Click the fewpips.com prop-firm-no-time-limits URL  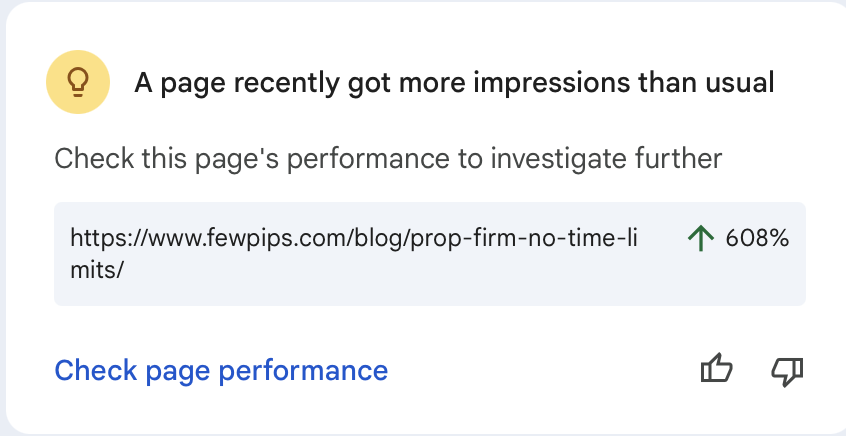tap(354, 254)
